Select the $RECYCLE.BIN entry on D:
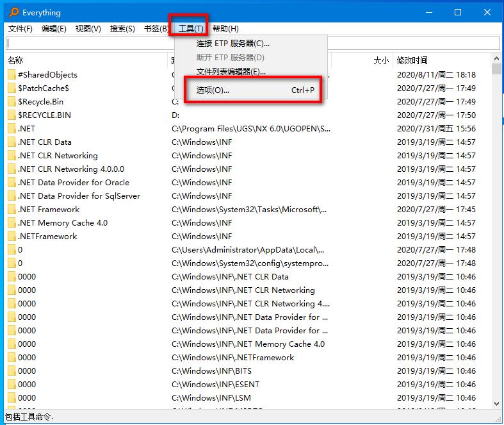The width and height of the screenshot is (504, 425). [44, 115]
